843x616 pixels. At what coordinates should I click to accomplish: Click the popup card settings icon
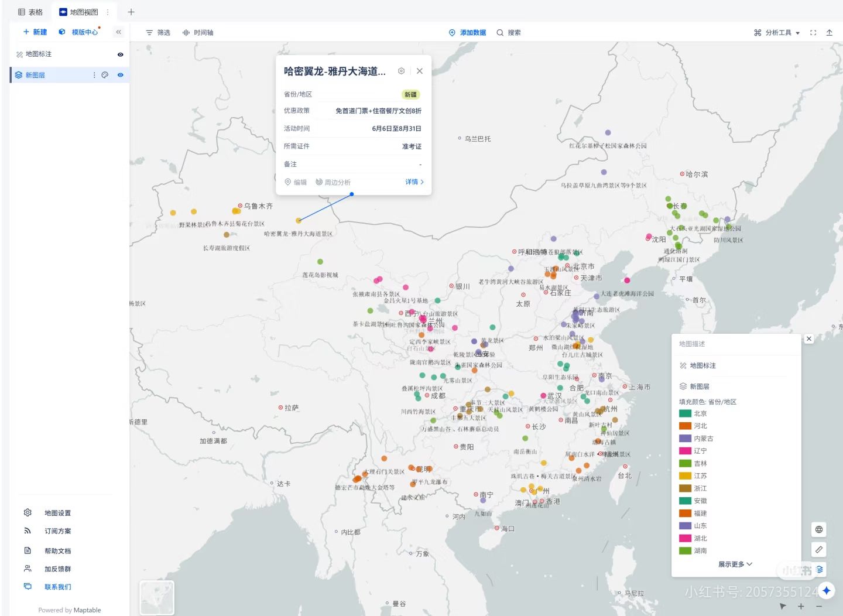point(401,71)
